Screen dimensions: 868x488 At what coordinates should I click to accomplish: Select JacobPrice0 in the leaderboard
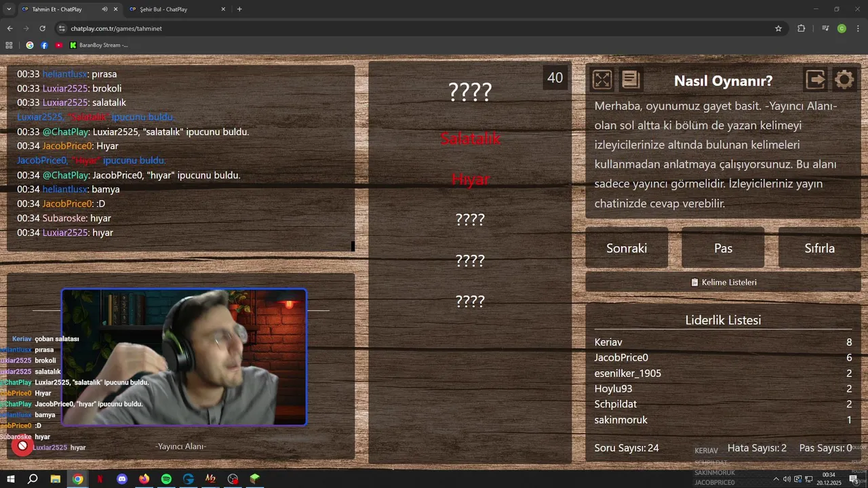point(621,357)
